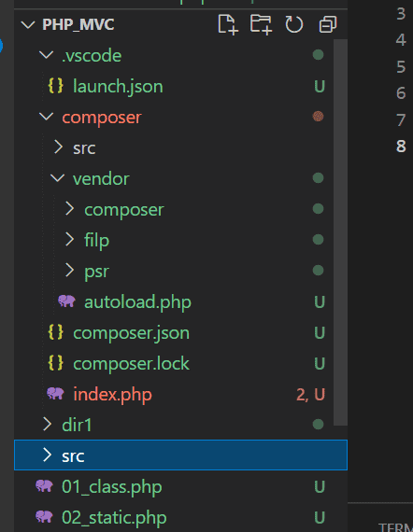Collapse the vendor folder
413x532 pixels.
pos(57,177)
